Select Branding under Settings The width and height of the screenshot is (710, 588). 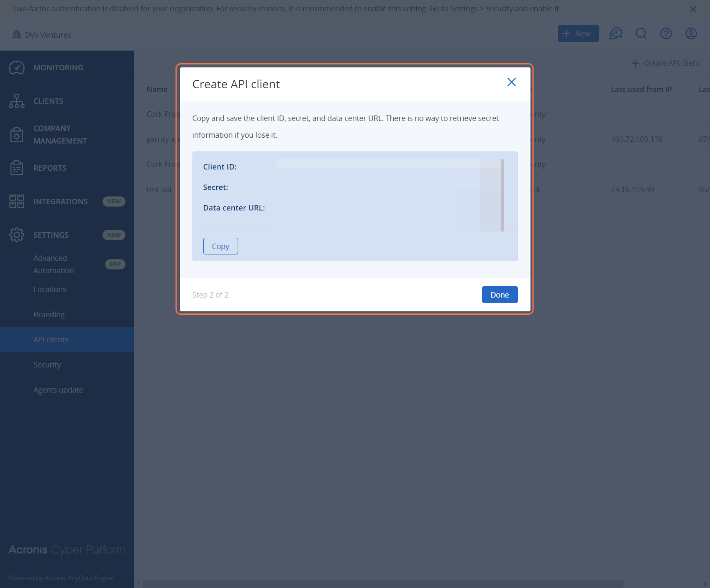point(67,314)
